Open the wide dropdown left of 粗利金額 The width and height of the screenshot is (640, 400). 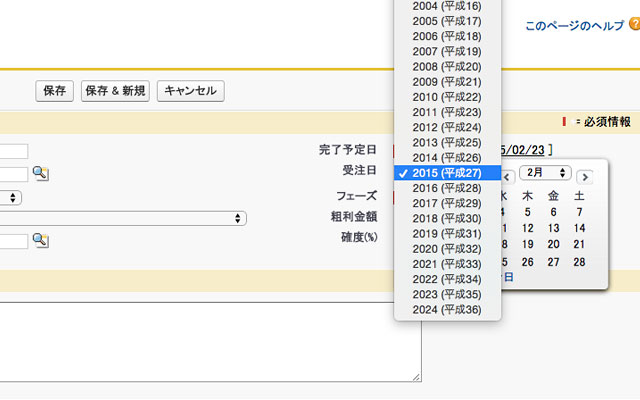tap(123, 218)
